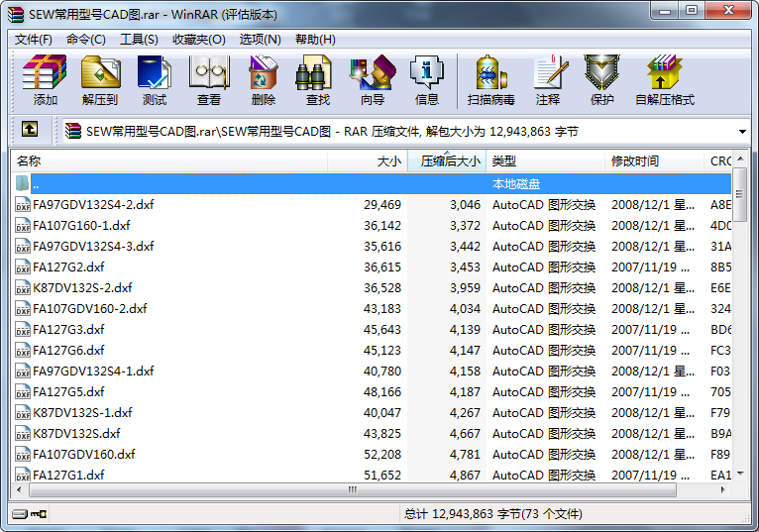Open the 查看 (View) tool
Image resolution: width=759 pixels, height=532 pixels.
click(209, 80)
